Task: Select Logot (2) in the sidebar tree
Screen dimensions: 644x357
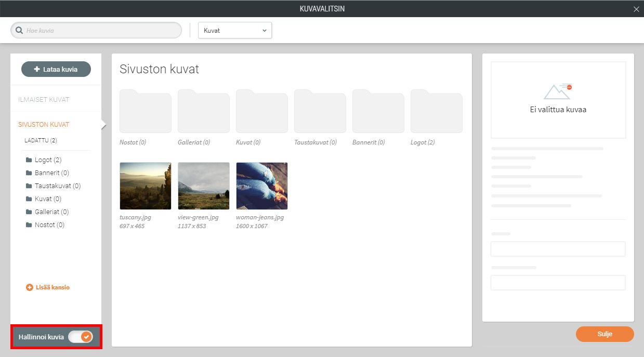Action: tap(48, 160)
